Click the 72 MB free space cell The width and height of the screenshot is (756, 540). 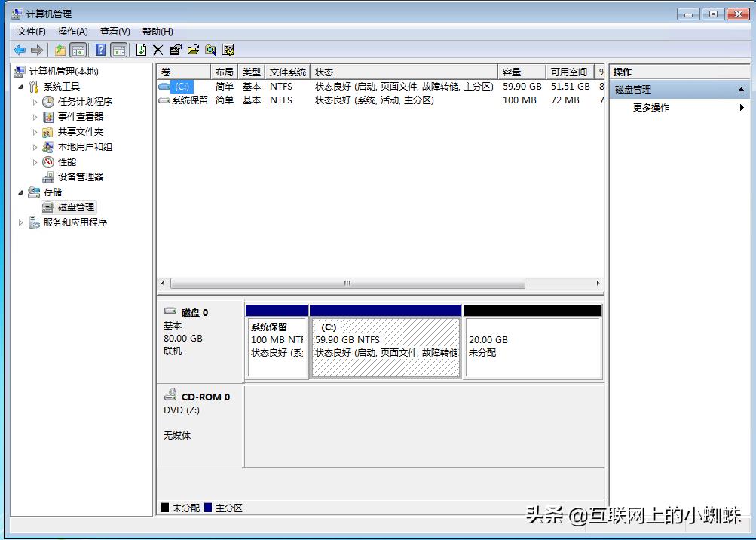point(565,100)
